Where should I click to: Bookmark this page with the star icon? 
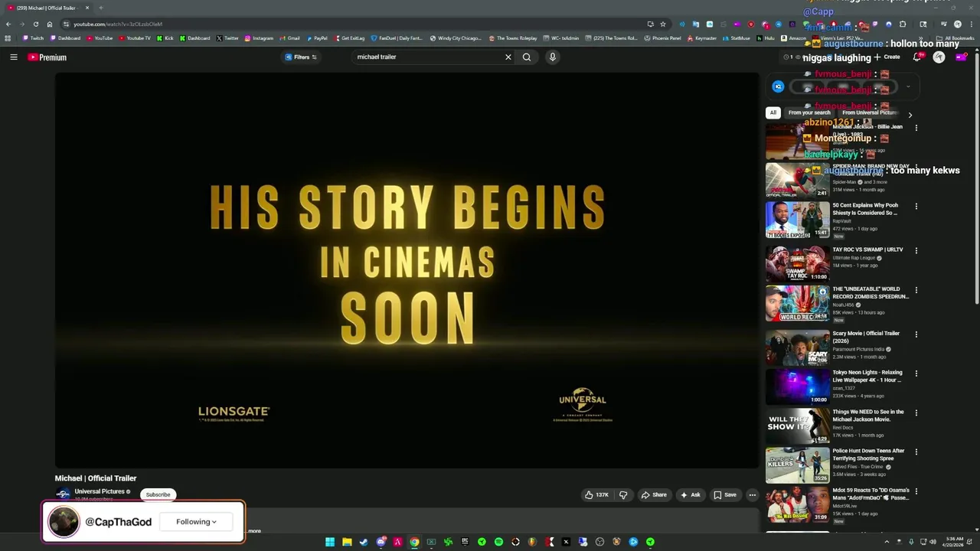663,24
